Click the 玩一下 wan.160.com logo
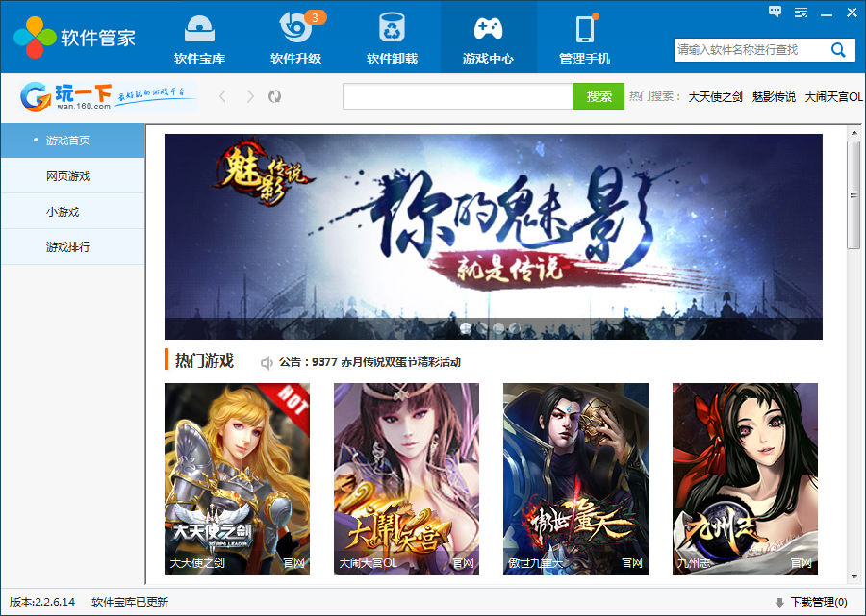This screenshot has width=866, height=616. click(108, 96)
